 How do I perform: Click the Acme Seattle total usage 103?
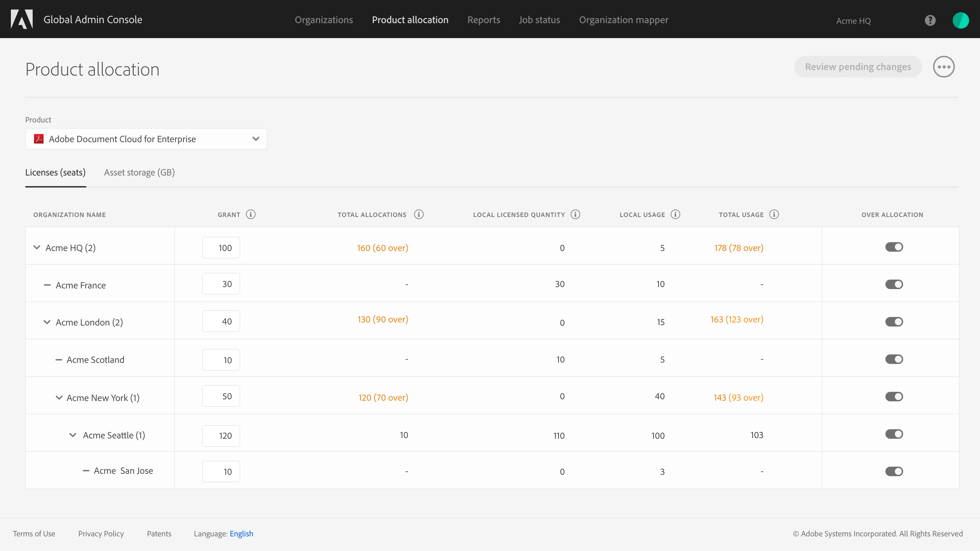tap(757, 435)
